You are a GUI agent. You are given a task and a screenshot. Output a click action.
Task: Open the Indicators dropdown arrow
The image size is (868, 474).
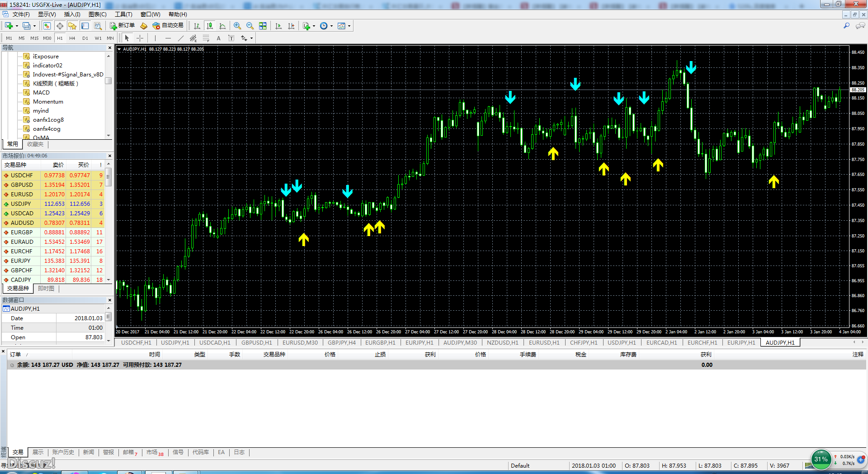click(314, 26)
